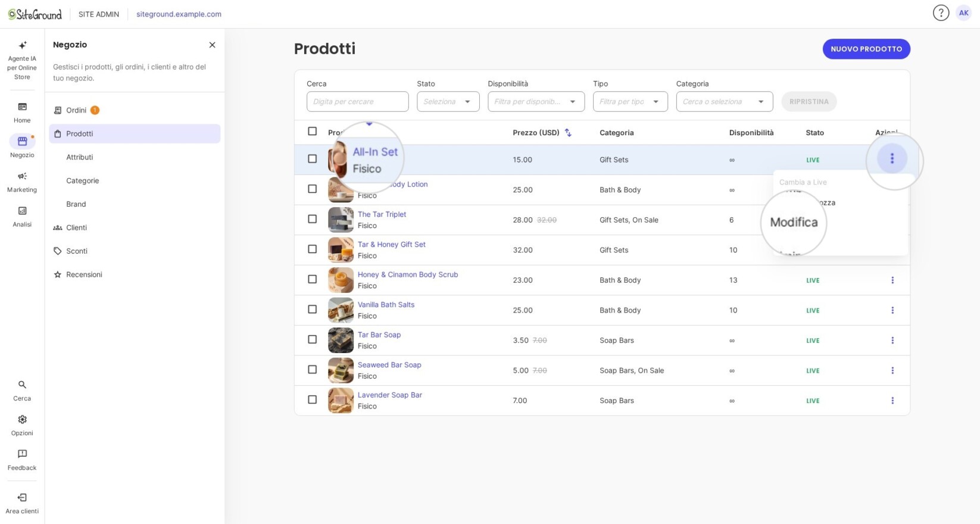Open actions menu for Lavender Soap Bar
Viewport: 980px width, 524px height.
click(x=892, y=401)
